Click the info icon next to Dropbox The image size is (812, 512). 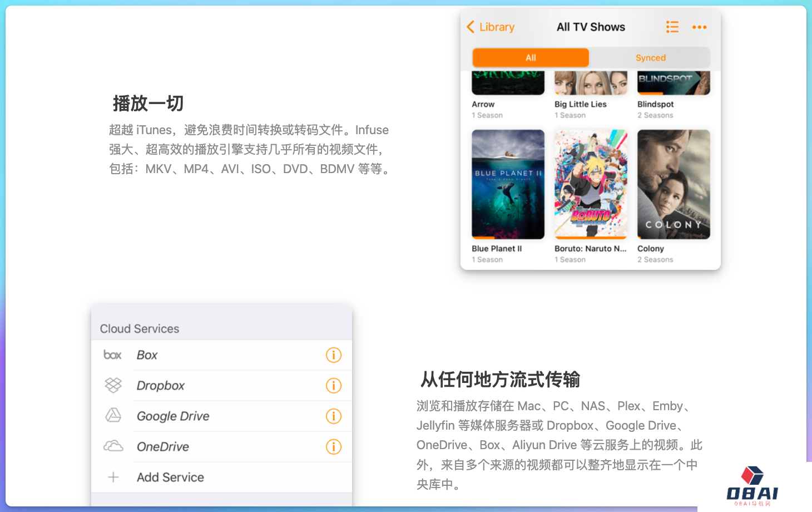(333, 386)
